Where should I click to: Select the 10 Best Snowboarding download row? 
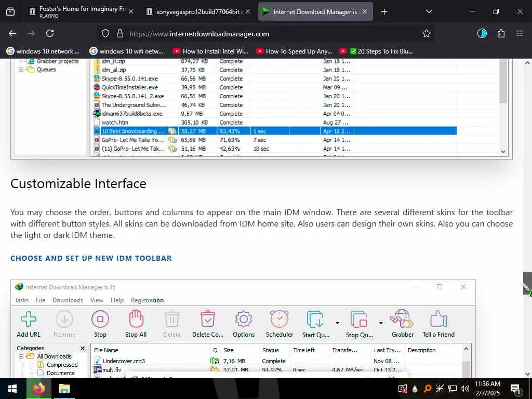pos(275,131)
